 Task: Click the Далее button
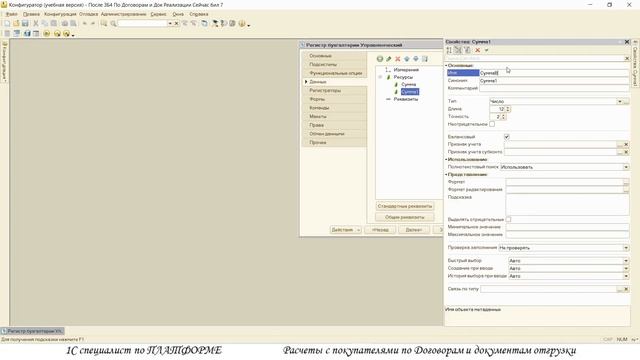pyautogui.click(x=413, y=230)
